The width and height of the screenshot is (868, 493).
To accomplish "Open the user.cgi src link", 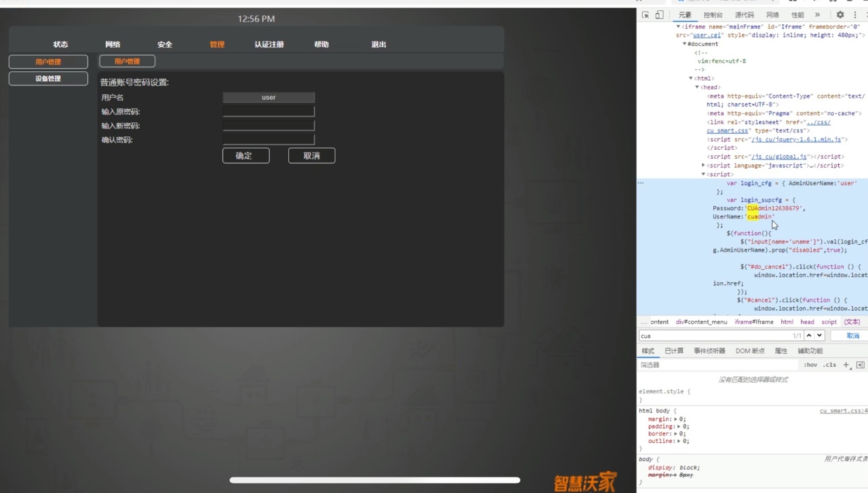I will [x=706, y=35].
